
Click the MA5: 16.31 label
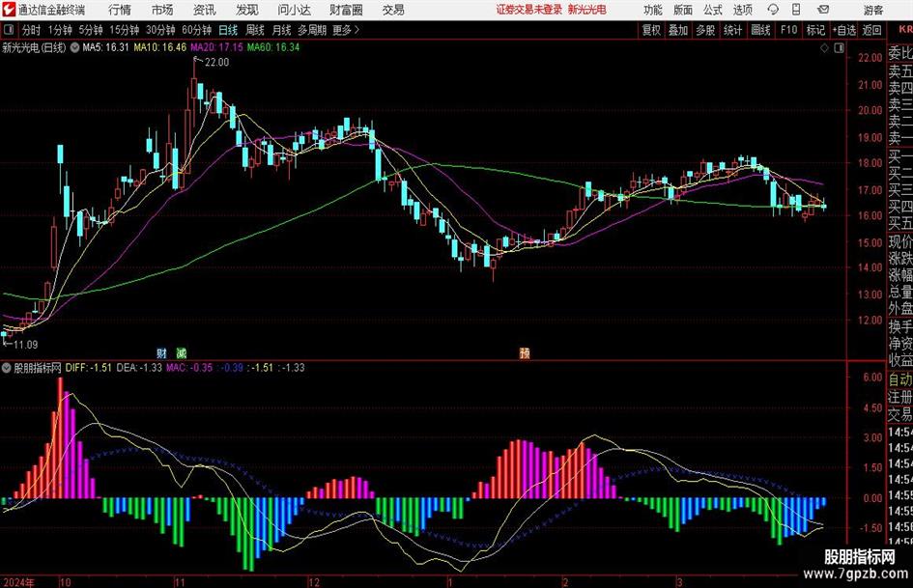coord(105,47)
